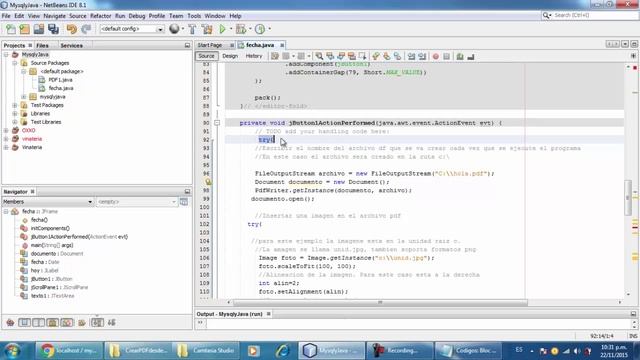Switch to the Source view

(206, 56)
